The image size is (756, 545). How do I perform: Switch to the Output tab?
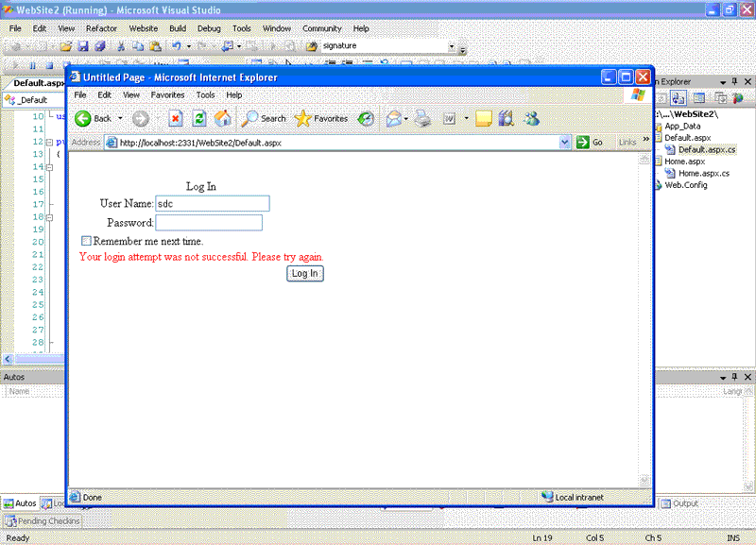coord(679,503)
